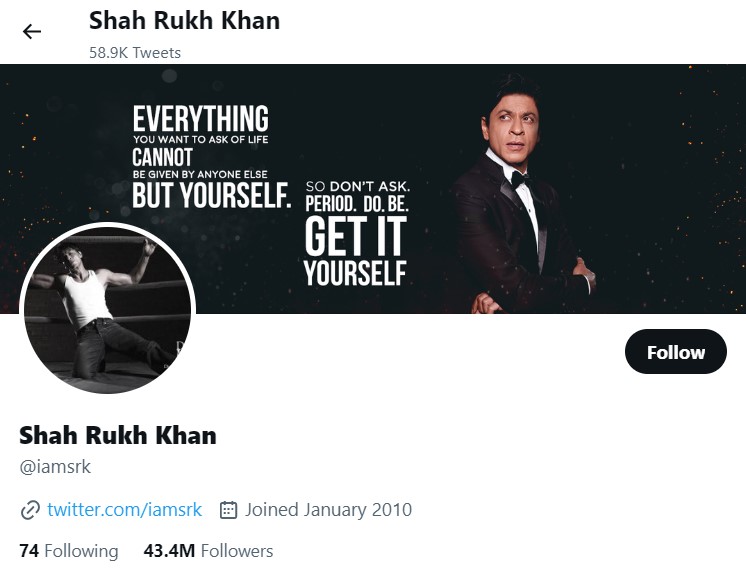Image resolution: width=746 pixels, height=583 pixels.
Task: Click the SO DON'T ASK. banner line
Action: (357, 187)
